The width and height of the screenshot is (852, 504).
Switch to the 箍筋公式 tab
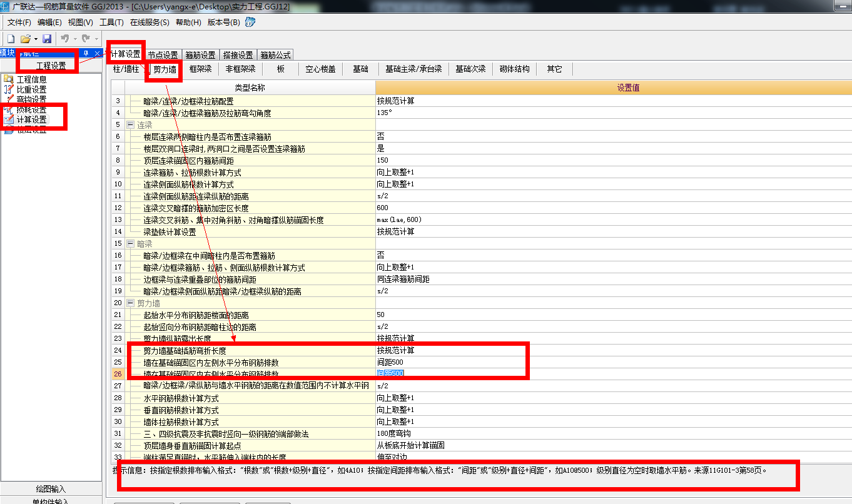coord(275,55)
